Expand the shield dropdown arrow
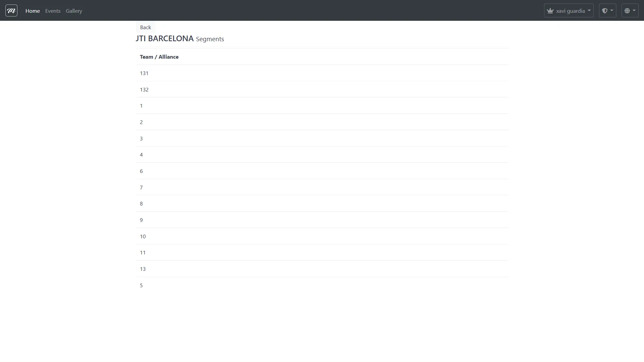The width and height of the screenshot is (644, 362). 612,11
